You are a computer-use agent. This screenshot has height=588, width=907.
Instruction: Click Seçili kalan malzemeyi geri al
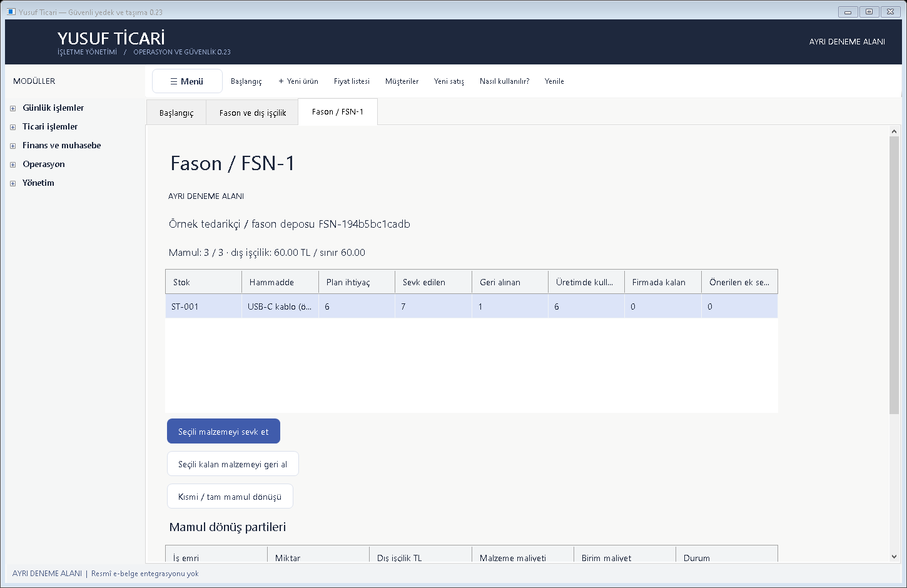(233, 464)
